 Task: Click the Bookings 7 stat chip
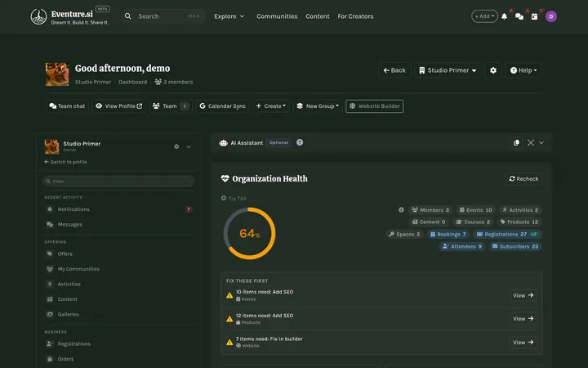point(448,235)
